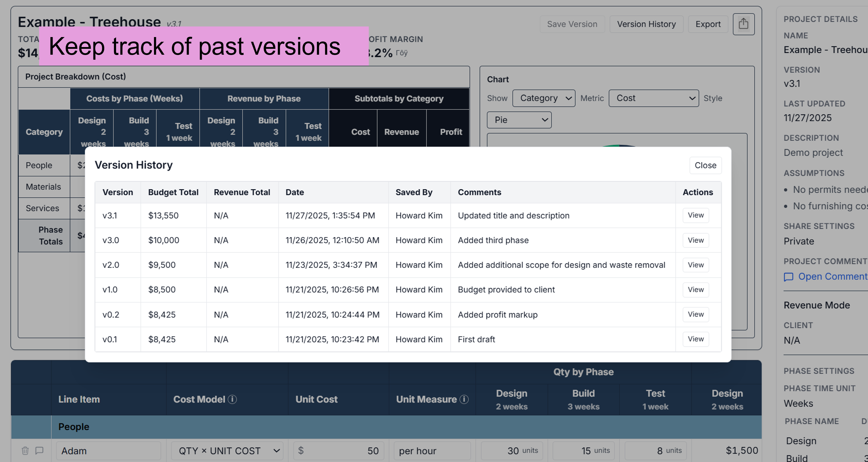Click the info icon next to Unit Measure header
The image size is (868, 462).
click(x=464, y=399)
